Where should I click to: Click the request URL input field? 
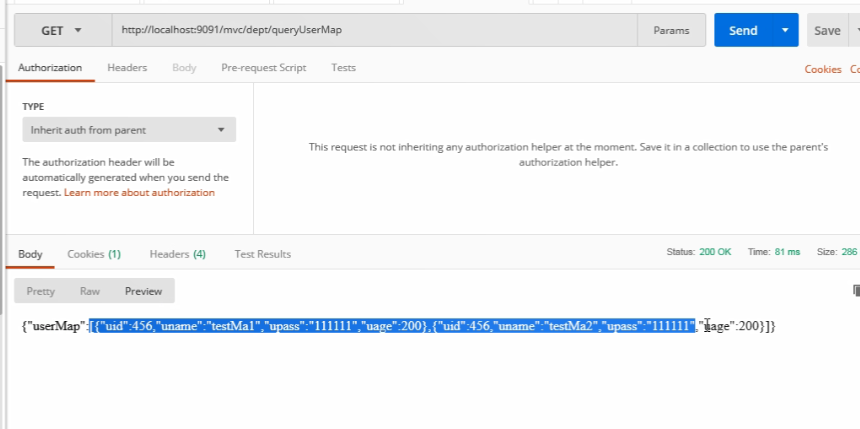pyautogui.click(x=375, y=30)
